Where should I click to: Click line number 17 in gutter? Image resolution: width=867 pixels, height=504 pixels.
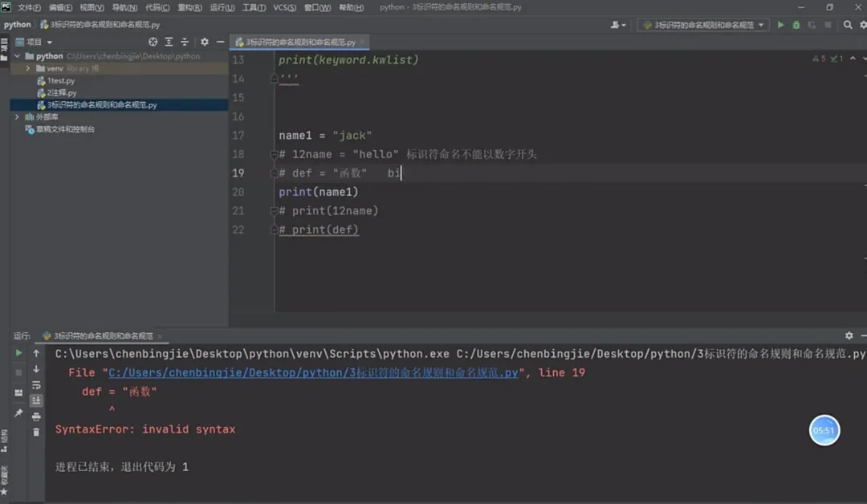tap(238, 136)
